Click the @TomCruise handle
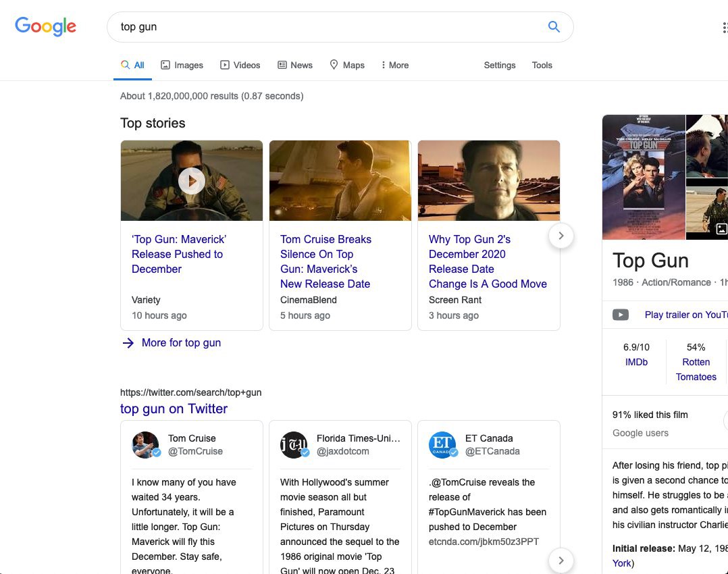728x574 pixels. (x=195, y=451)
